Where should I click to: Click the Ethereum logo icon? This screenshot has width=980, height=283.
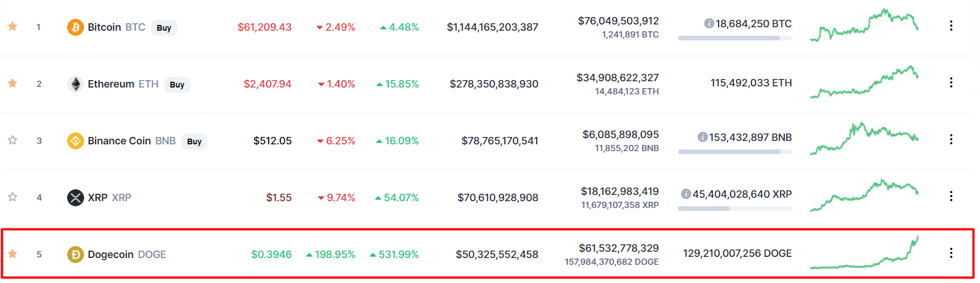76,84
